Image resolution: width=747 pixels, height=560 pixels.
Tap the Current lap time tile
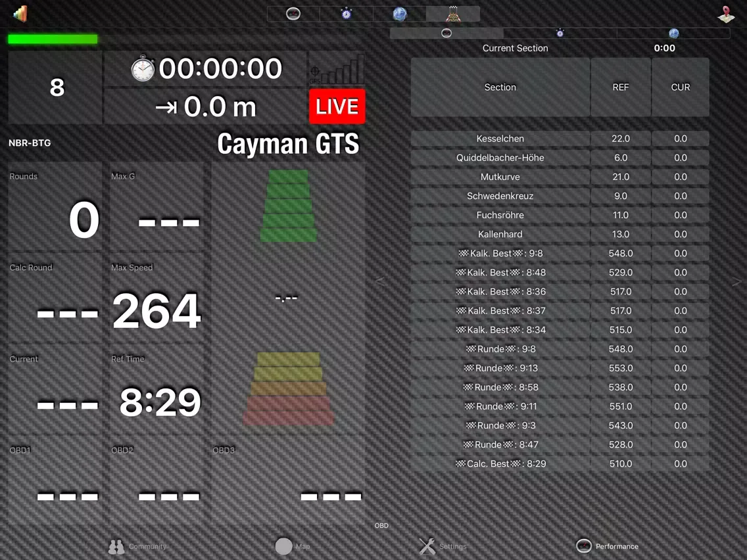coord(55,389)
